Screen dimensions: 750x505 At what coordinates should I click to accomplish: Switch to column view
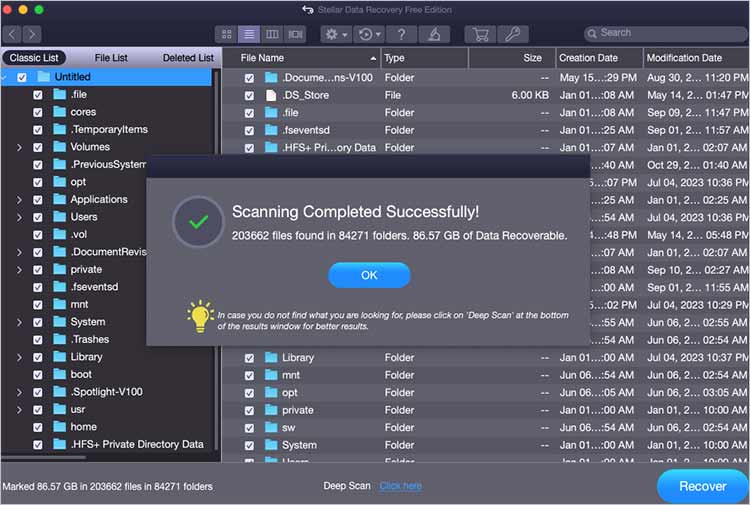point(272,34)
